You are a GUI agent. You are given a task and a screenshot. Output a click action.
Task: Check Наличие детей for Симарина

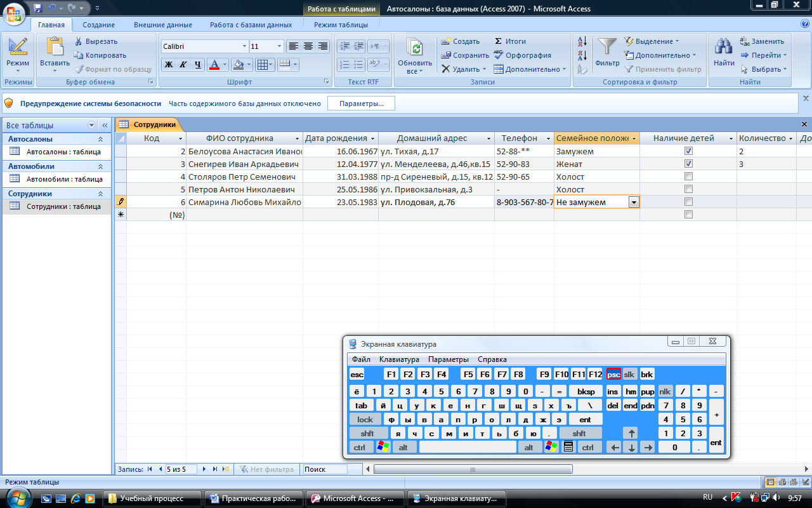(x=688, y=202)
